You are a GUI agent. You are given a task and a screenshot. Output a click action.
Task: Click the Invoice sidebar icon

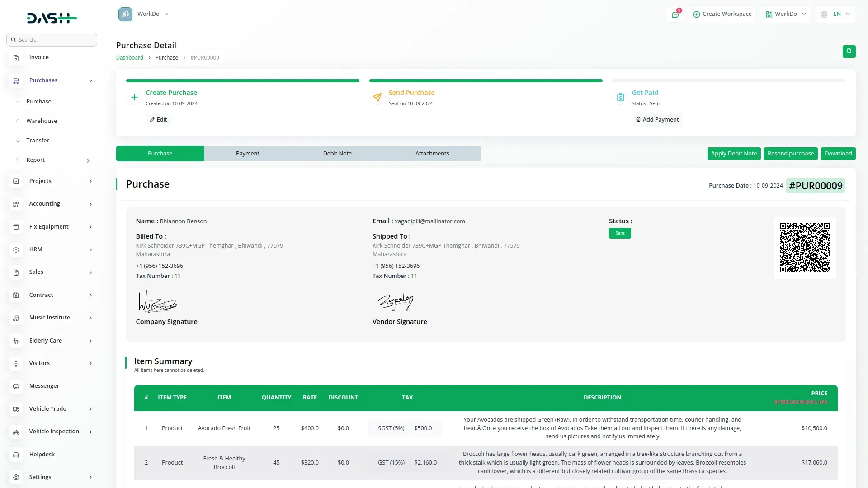[16, 58]
